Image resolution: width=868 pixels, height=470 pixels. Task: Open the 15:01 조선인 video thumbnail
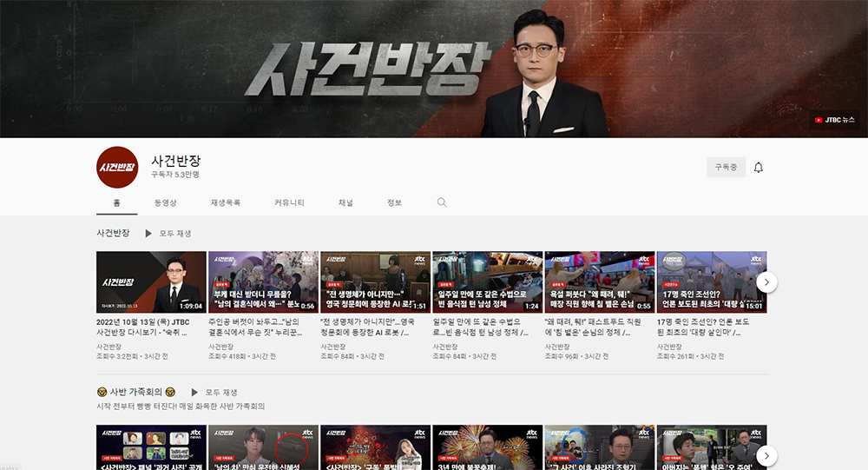click(712, 282)
